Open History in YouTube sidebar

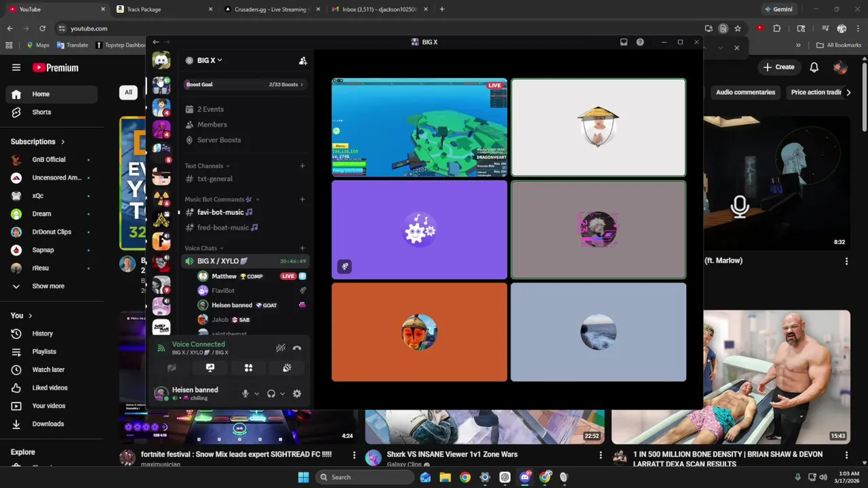point(52,333)
